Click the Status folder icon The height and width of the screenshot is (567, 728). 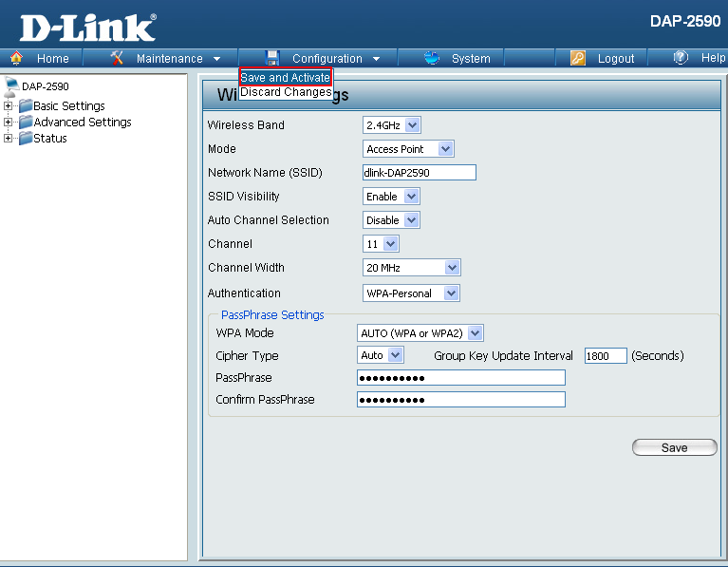pos(26,139)
